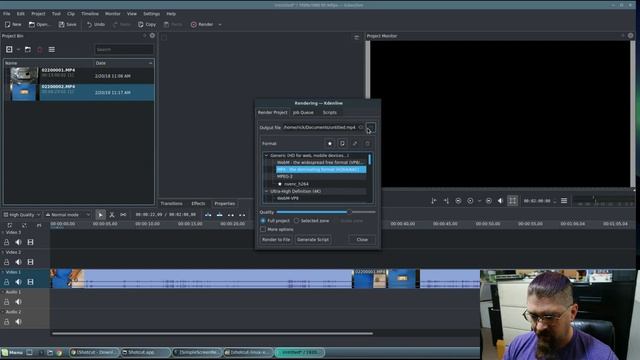Click Render to File button
The width and height of the screenshot is (640, 360).
(276, 240)
